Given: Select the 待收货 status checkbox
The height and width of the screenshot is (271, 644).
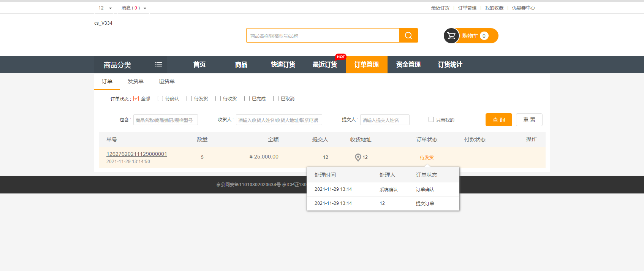Looking at the screenshot, I should tap(218, 98).
